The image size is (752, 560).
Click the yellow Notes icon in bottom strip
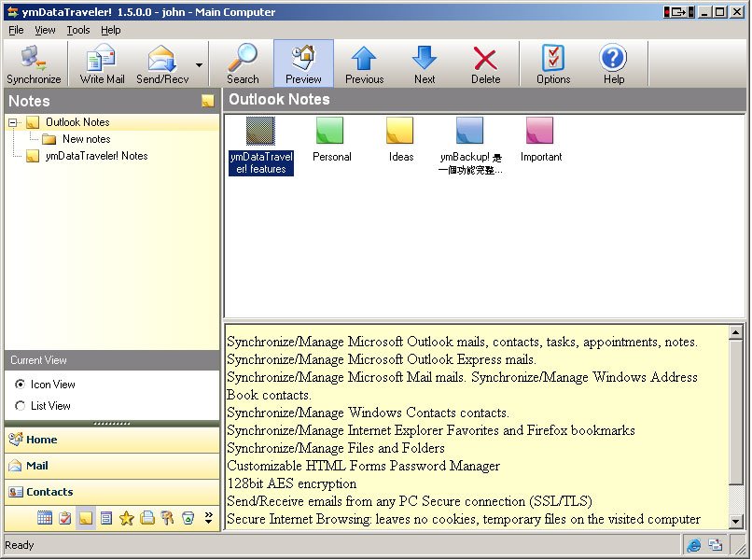click(x=85, y=518)
